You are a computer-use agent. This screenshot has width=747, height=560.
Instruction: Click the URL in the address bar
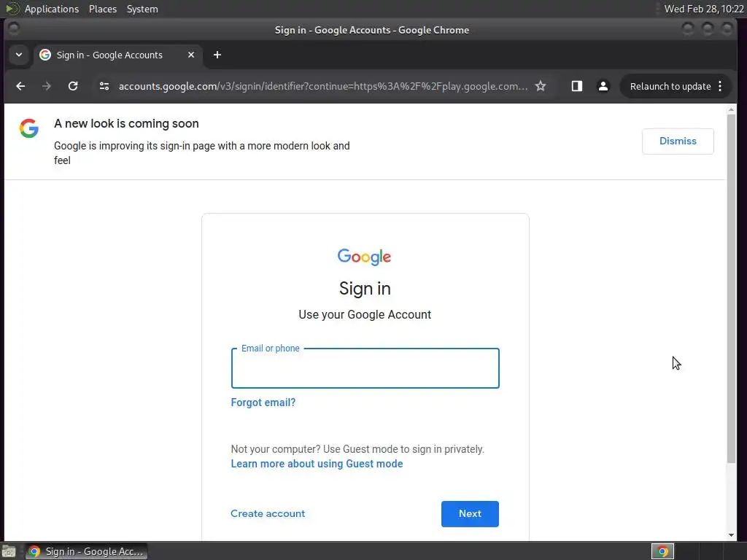[323, 86]
